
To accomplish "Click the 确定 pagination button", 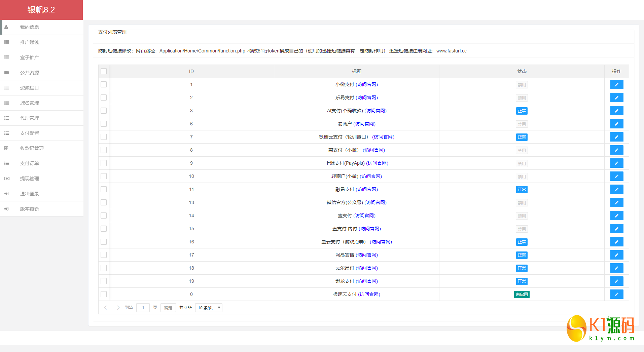I will 168,308.
